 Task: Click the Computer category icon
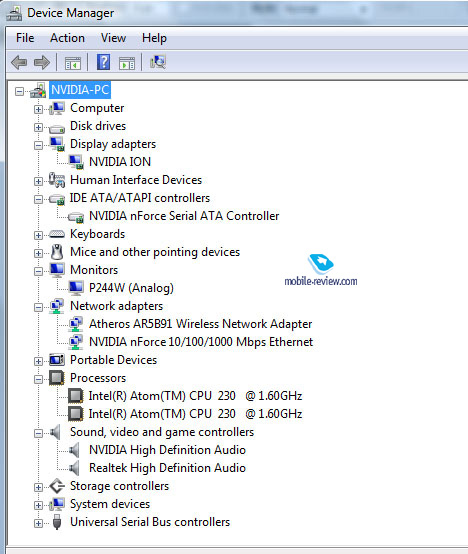[x=57, y=108]
